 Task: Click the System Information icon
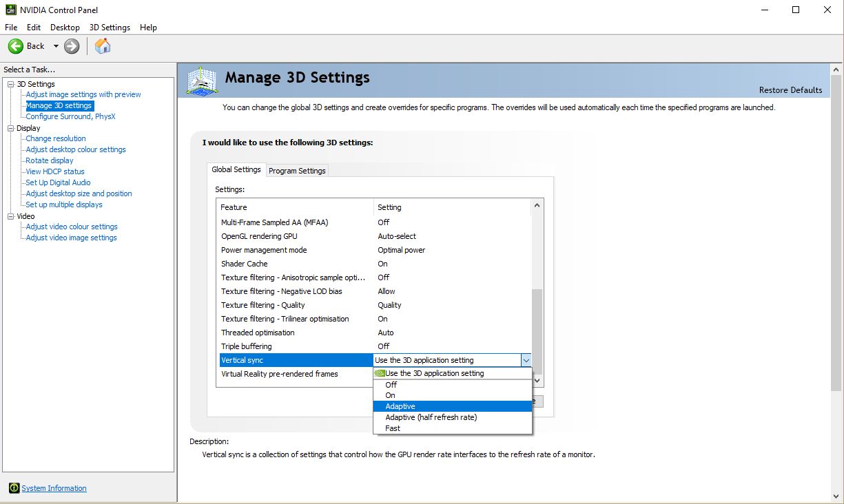14,488
